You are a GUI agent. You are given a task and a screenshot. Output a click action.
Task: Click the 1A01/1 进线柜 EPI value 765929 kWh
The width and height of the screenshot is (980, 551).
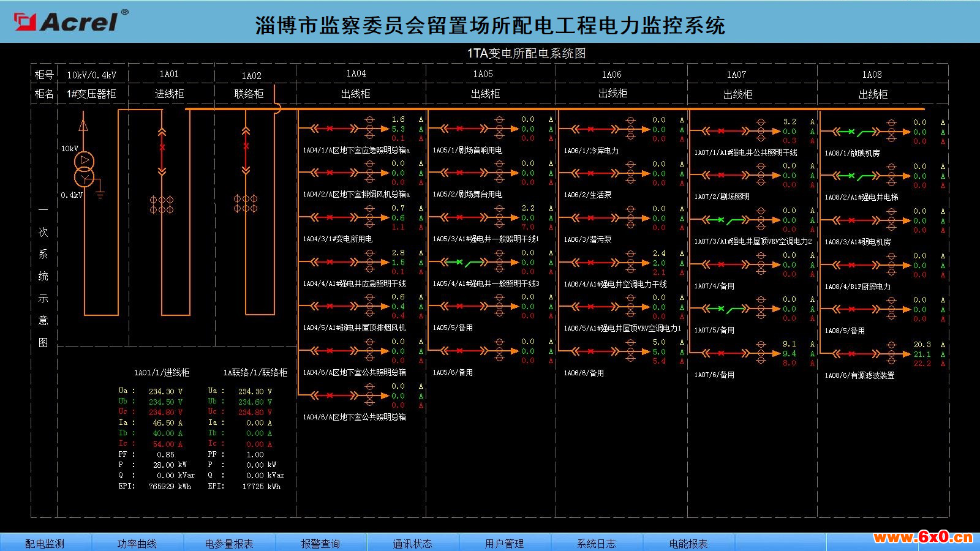pyautogui.click(x=170, y=487)
